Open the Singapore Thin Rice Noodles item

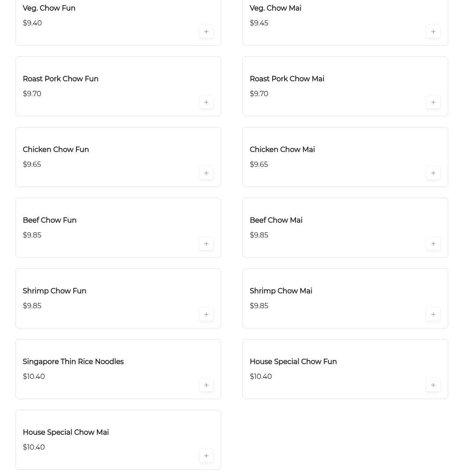[x=73, y=362]
